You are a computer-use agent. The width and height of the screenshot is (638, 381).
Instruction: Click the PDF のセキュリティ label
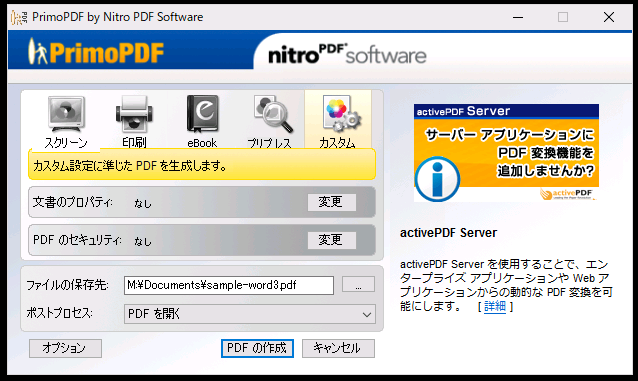(x=77, y=240)
